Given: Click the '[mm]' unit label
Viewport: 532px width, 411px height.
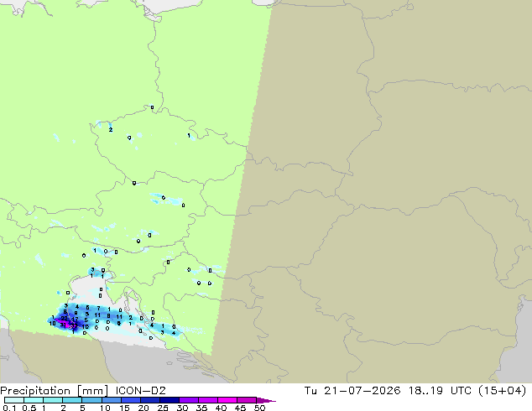Looking at the screenshot, I should (92, 391).
